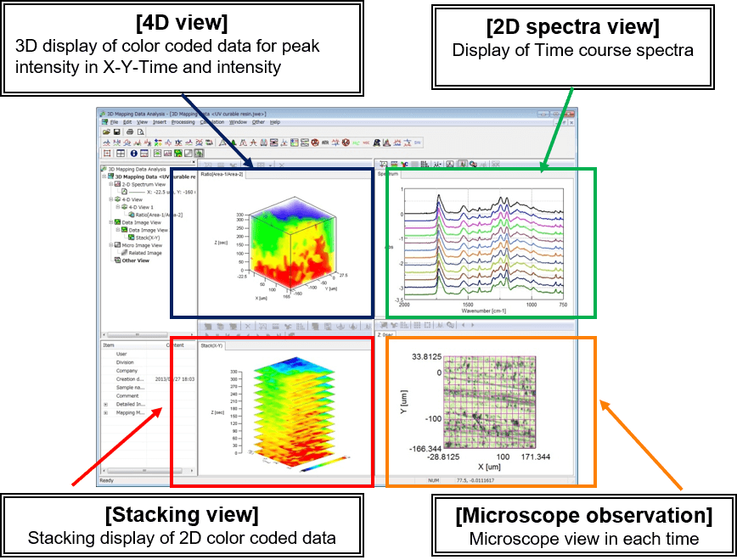Collapse the 3D Mapping Data root node
Viewport: 737px width, 560px height.
click(104, 176)
